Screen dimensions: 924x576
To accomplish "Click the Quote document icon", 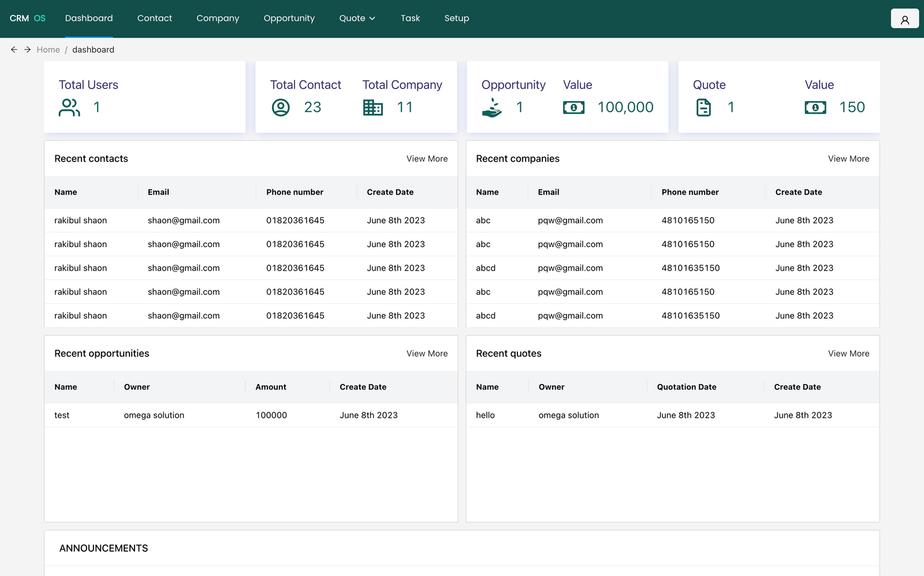I will (703, 107).
